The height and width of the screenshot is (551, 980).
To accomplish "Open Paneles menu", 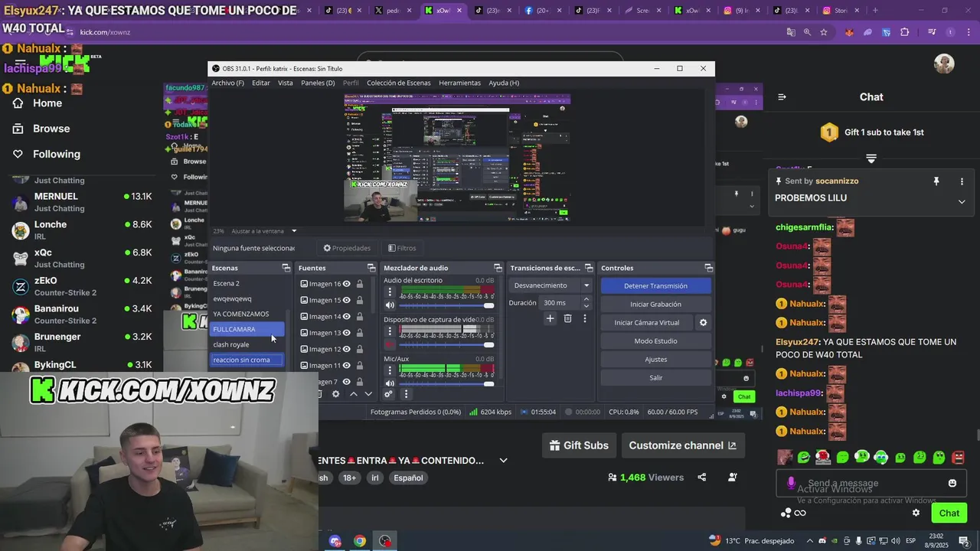I will [x=318, y=83].
